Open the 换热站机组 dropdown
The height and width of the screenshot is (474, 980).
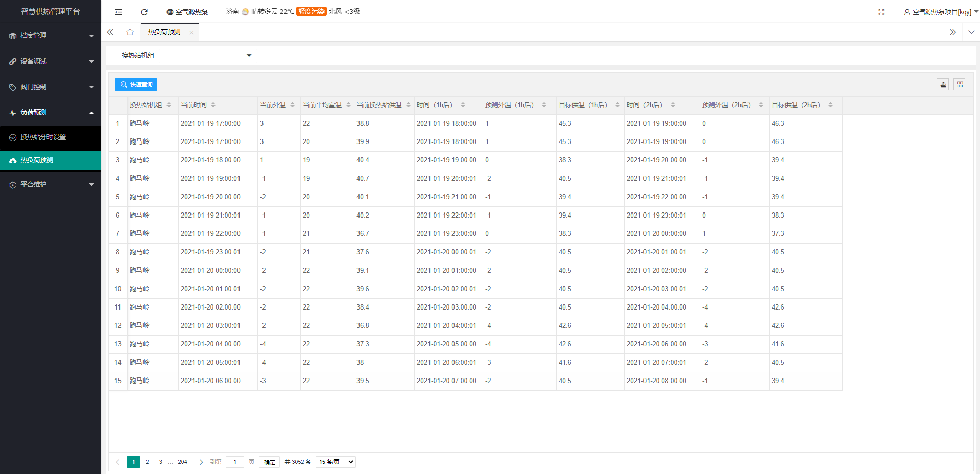[208, 56]
